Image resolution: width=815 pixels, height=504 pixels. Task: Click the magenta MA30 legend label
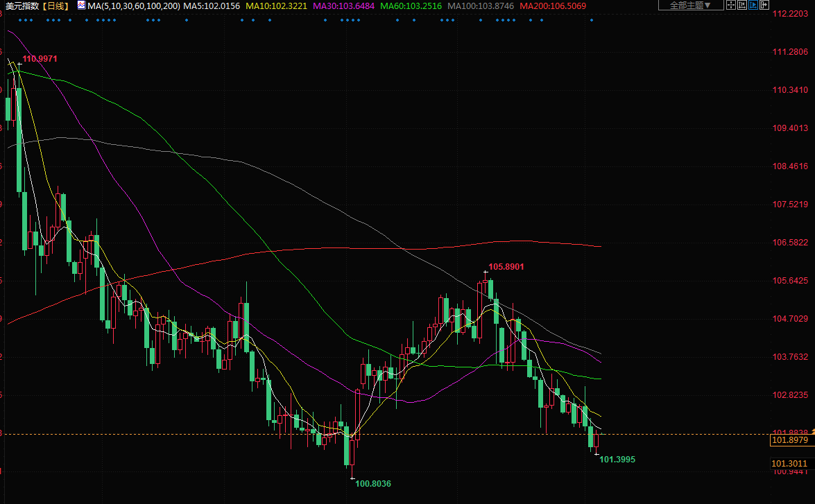click(344, 6)
